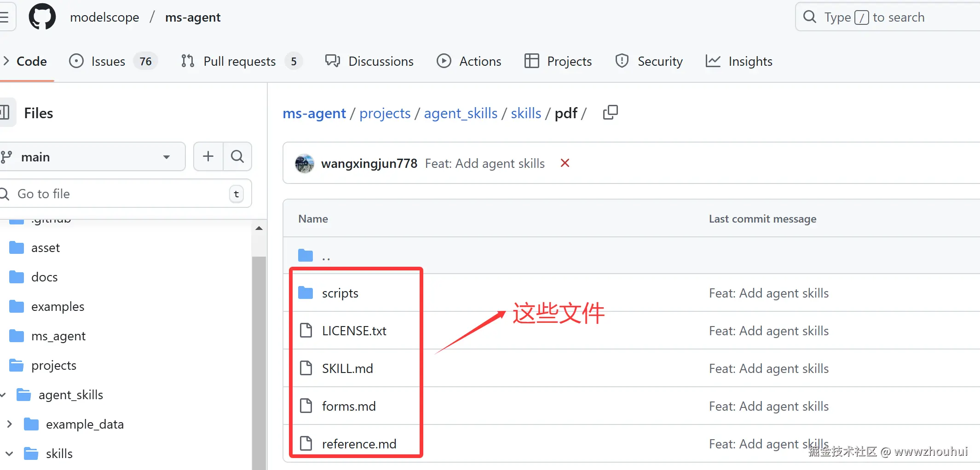Open wangxingjun778 avatar image
Image resolution: width=980 pixels, height=470 pixels.
click(x=305, y=163)
